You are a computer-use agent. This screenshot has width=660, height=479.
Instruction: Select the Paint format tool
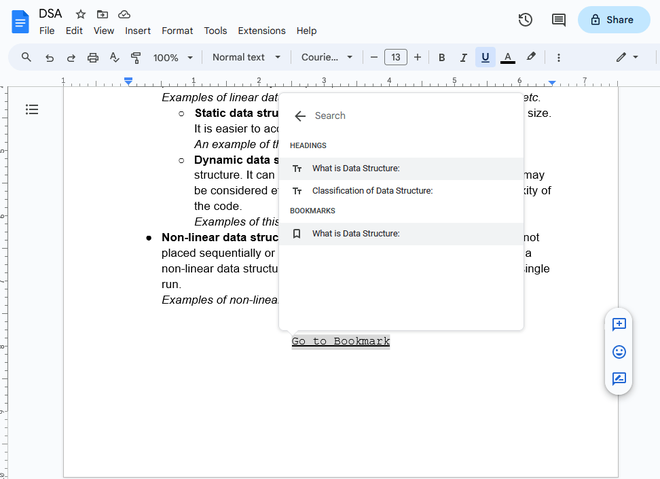pyautogui.click(x=136, y=58)
